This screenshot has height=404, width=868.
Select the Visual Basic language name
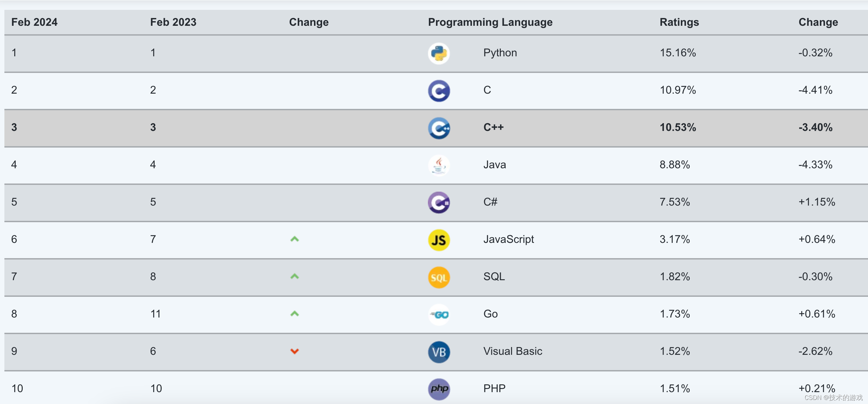[x=513, y=351]
